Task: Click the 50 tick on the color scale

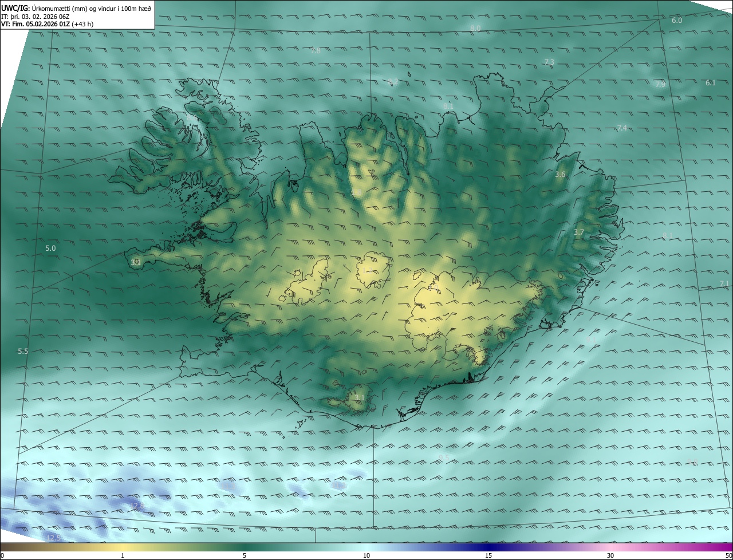Action: tap(728, 555)
